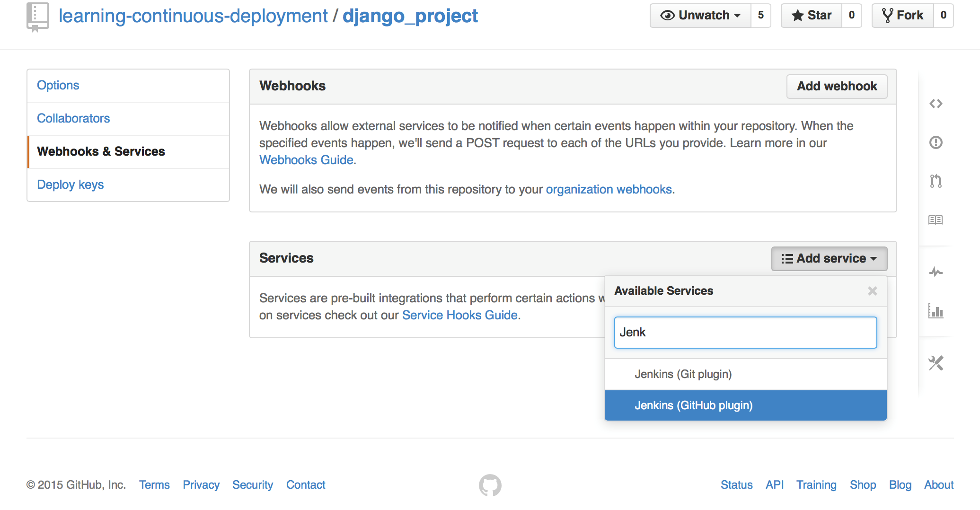Open the Privacy footer link

(x=201, y=485)
